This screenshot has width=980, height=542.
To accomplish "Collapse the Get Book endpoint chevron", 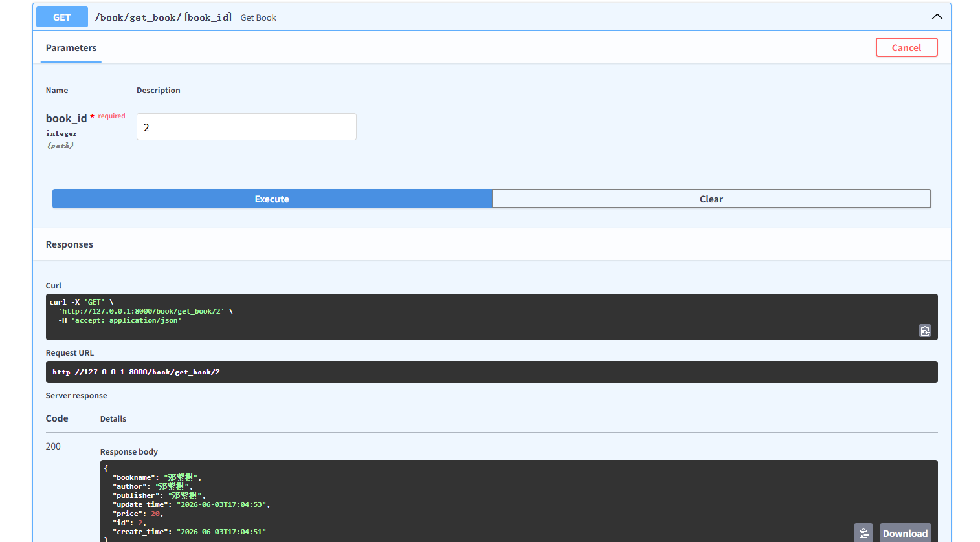I will [x=937, y=17].
